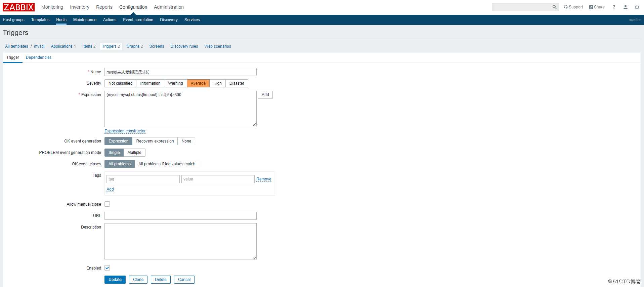The image size is (644, 287).
Task: Choose Recovery expression for OK event
Action: [155, 141]
